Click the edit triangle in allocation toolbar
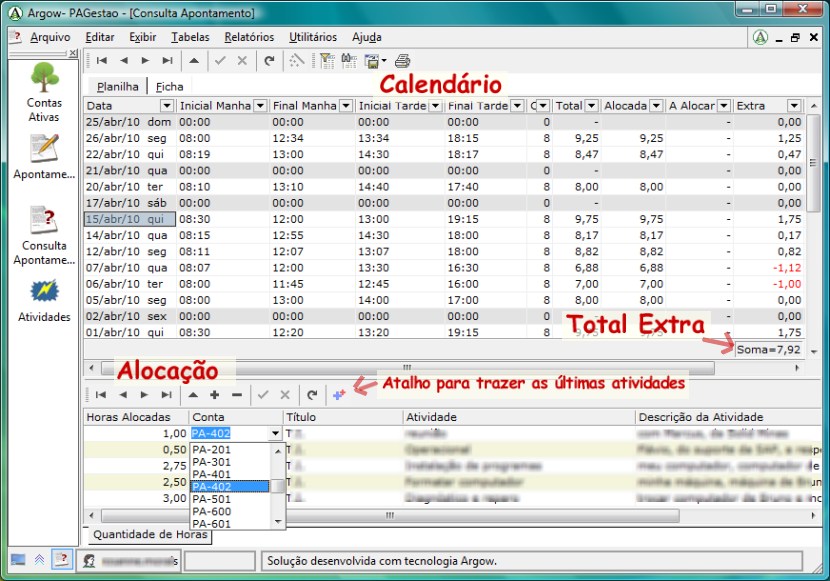 coord(193,395)
